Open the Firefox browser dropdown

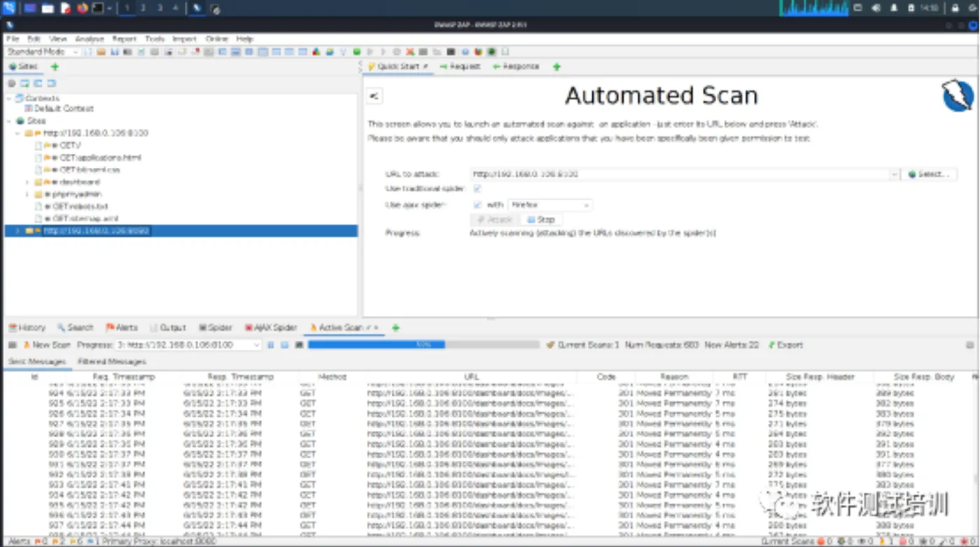(549, 205)
